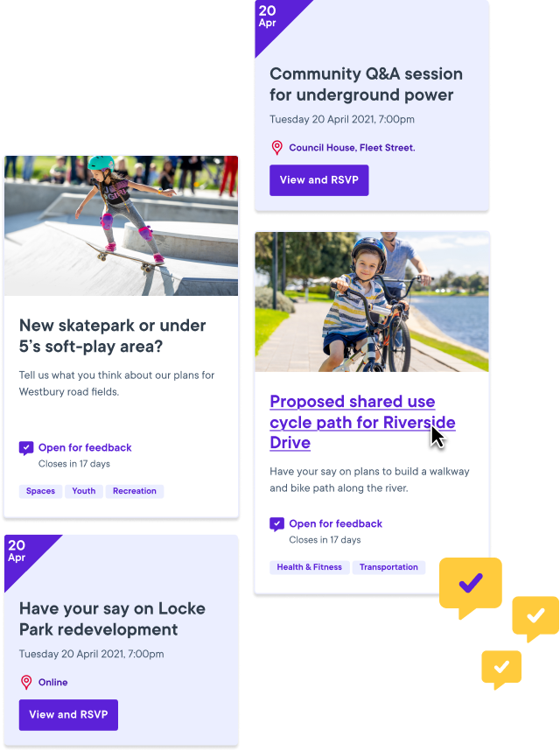Click the feedback checkmark icon on cycle path card
The height and width of the screenshot is (751, 560).
(276, 524)
